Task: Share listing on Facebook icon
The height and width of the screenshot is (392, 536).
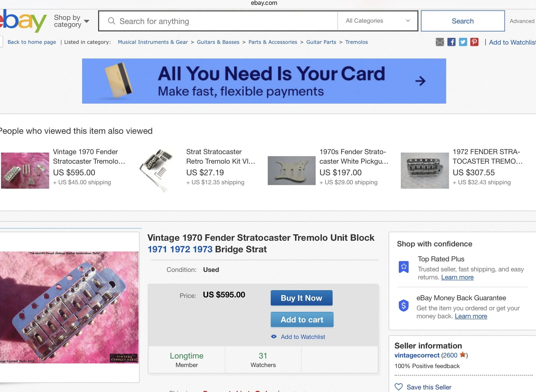Action: pos(451,42)
